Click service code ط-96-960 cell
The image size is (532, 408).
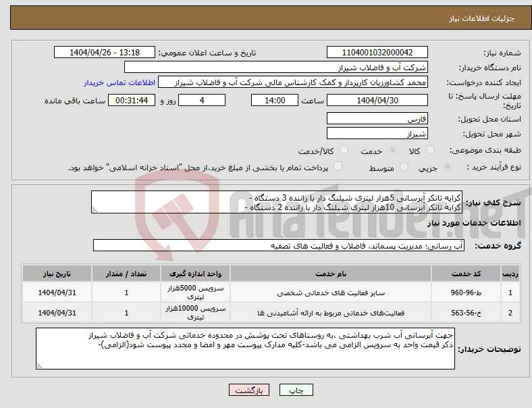tap(467, 292)
